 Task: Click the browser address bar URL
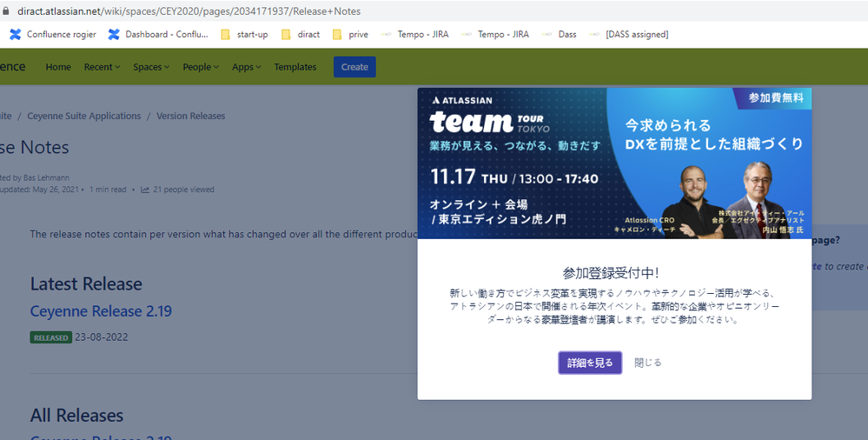(189, 11)
